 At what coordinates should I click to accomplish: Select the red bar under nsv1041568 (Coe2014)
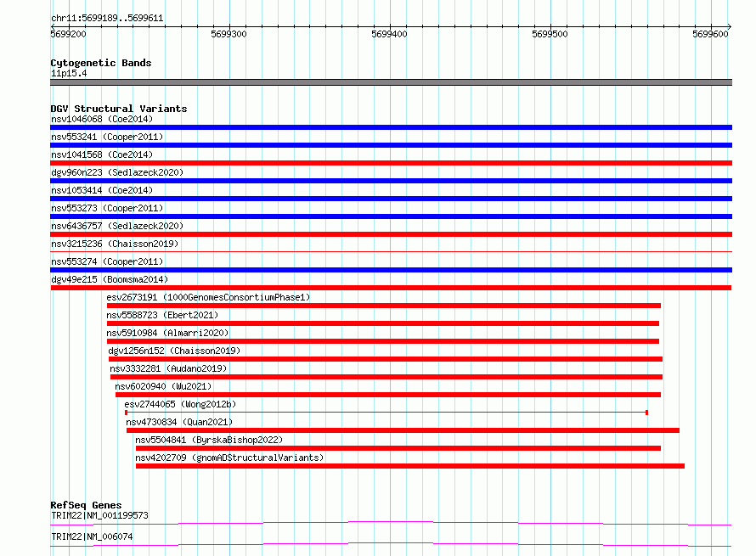tap(391, 163)
